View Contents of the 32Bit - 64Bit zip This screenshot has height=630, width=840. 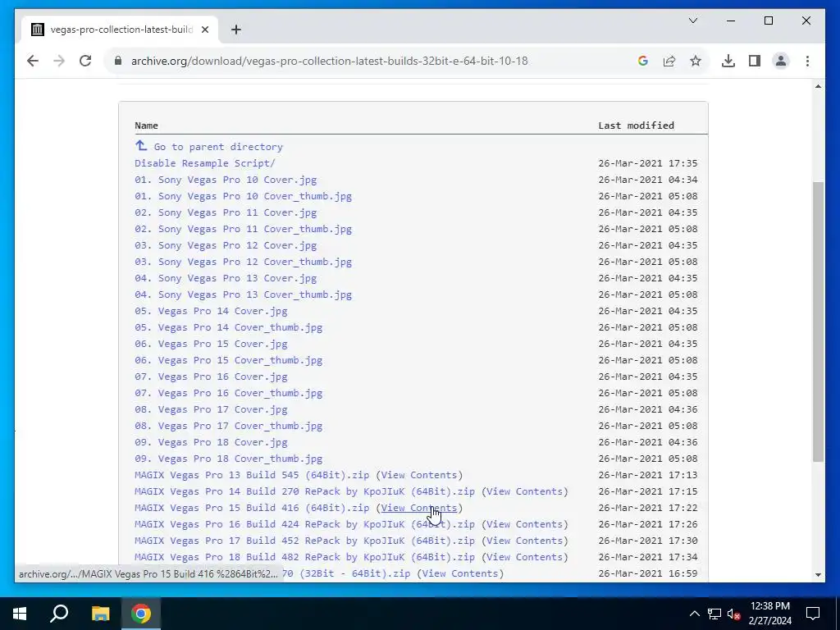(460, 573)
